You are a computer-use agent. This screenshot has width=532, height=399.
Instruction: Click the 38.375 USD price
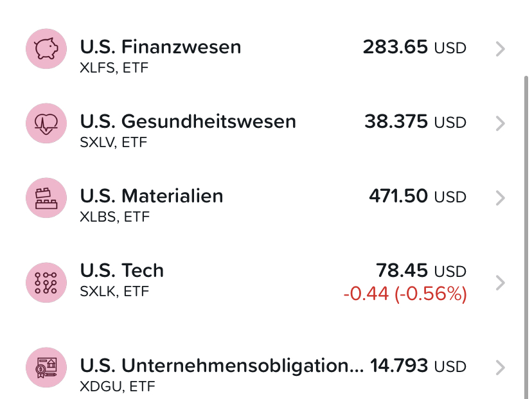[x=415, y=122]
